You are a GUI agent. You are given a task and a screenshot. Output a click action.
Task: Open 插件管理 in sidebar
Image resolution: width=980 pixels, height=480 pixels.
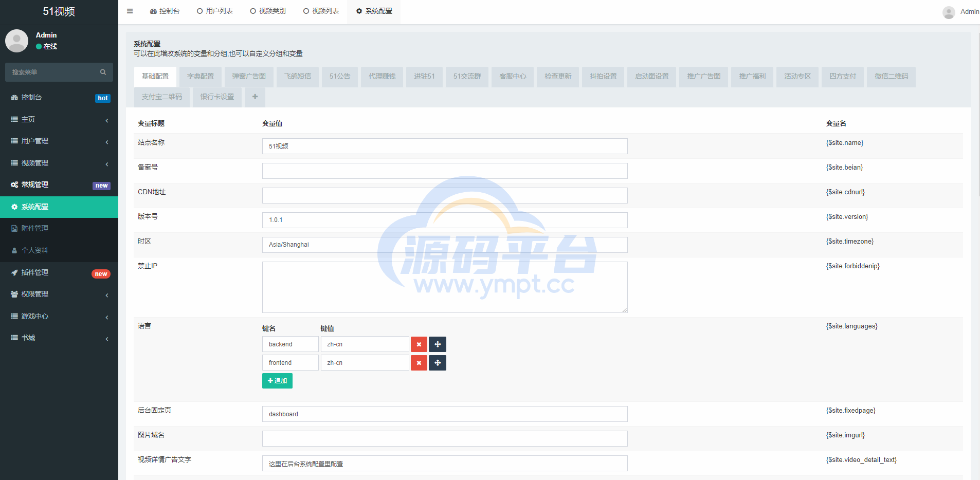(59, 273)
